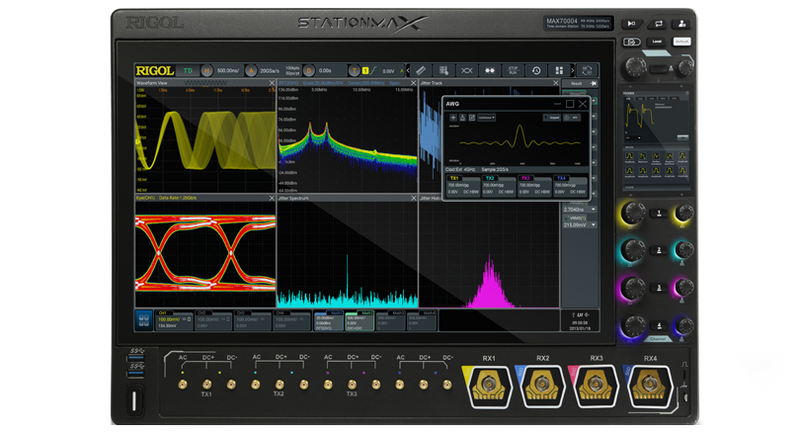This screenshot has width=800, height=435.
Task: Open trigger settings via the T icon
Action: [x=354, y=70]
